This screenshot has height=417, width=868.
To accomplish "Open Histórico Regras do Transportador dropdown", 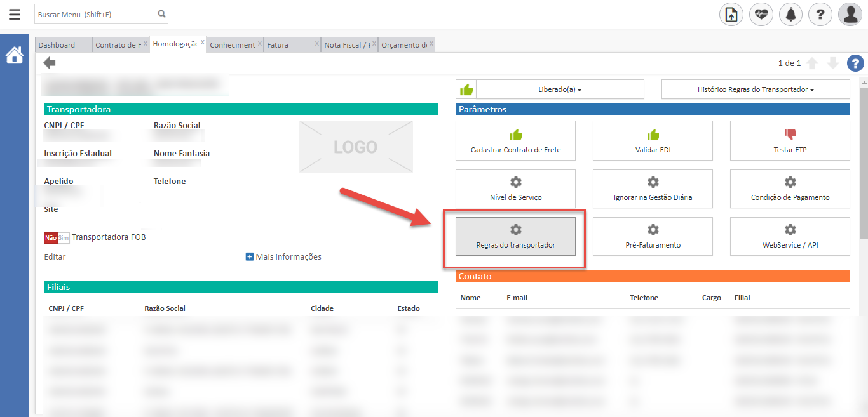I will point(756,89).
